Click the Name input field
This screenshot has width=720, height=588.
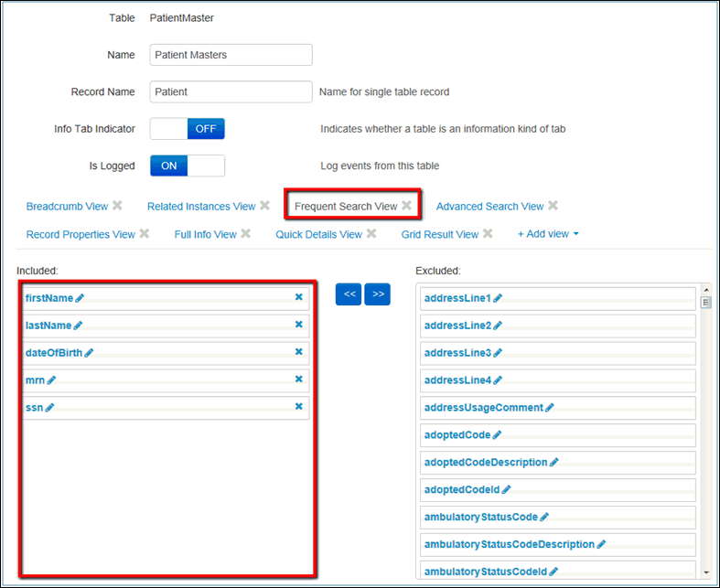click(x=231, y=55)
